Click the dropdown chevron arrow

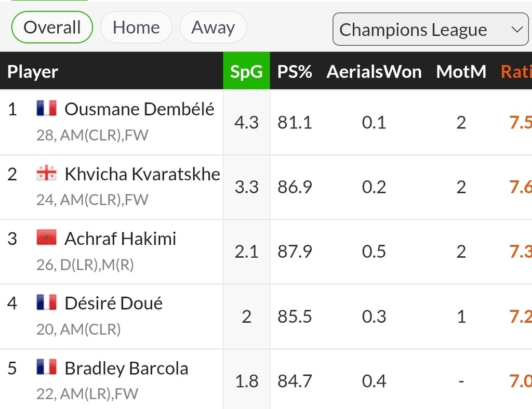click(517, 30)
